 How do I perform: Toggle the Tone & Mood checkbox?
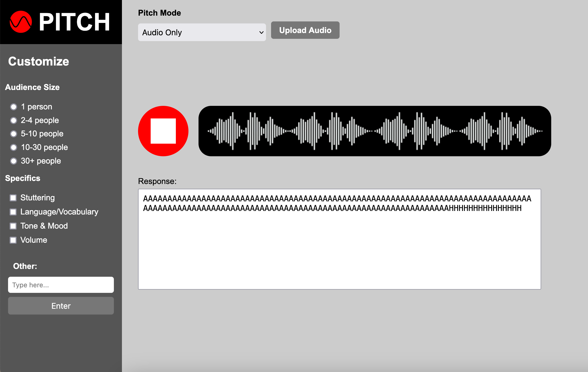[13, 226]
